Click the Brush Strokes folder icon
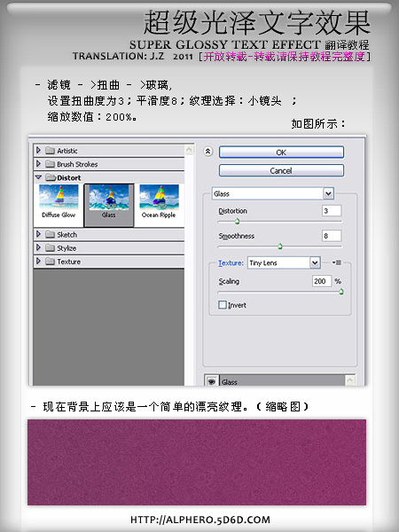Screen dimensions: 399x532 (x=50, y=164)
